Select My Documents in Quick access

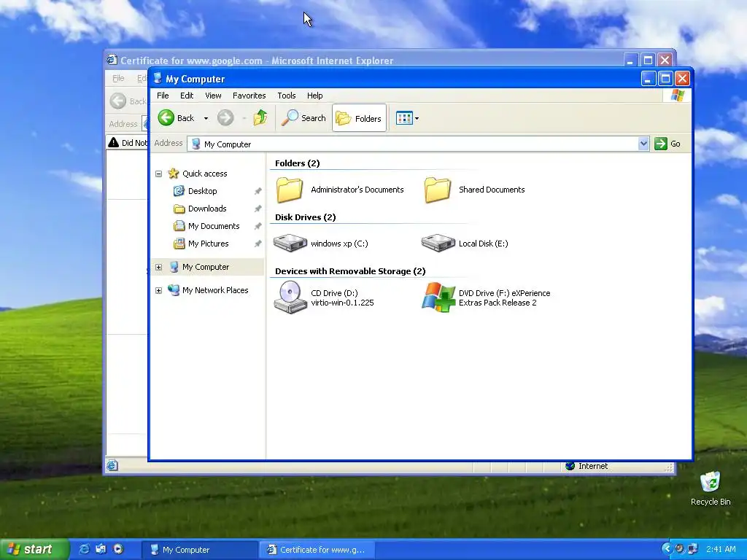coord(214,226)
